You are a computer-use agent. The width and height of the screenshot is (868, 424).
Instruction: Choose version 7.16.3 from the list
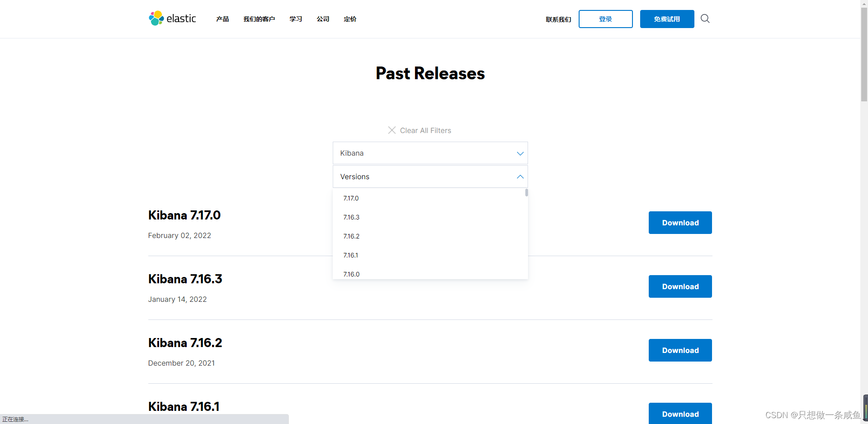351,217
